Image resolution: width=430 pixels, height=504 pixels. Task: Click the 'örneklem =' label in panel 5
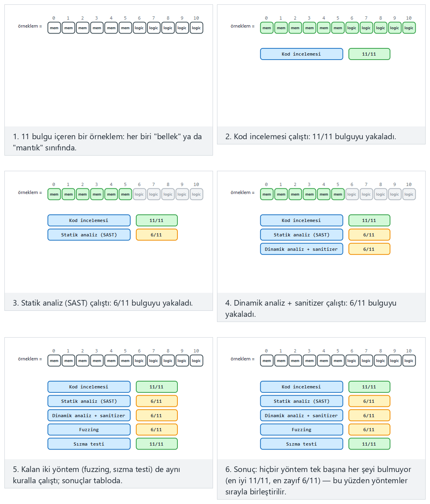pyautogui.click(x=30, y=359)
